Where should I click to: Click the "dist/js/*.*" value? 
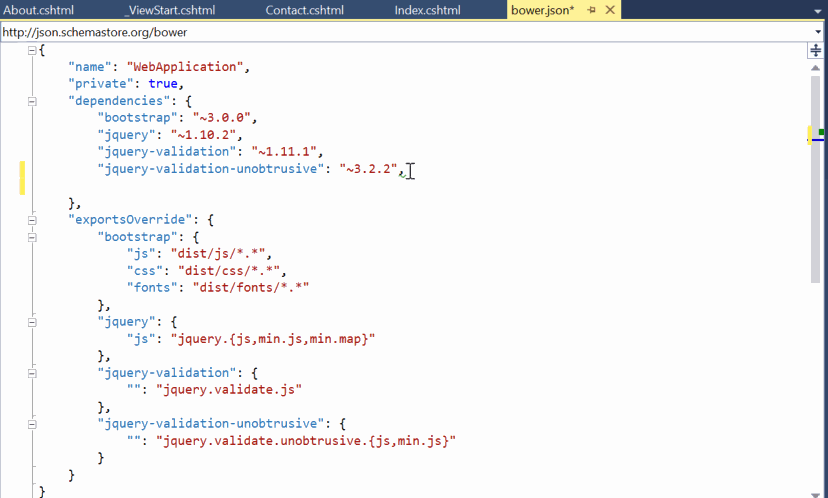(x=218, y=253)
